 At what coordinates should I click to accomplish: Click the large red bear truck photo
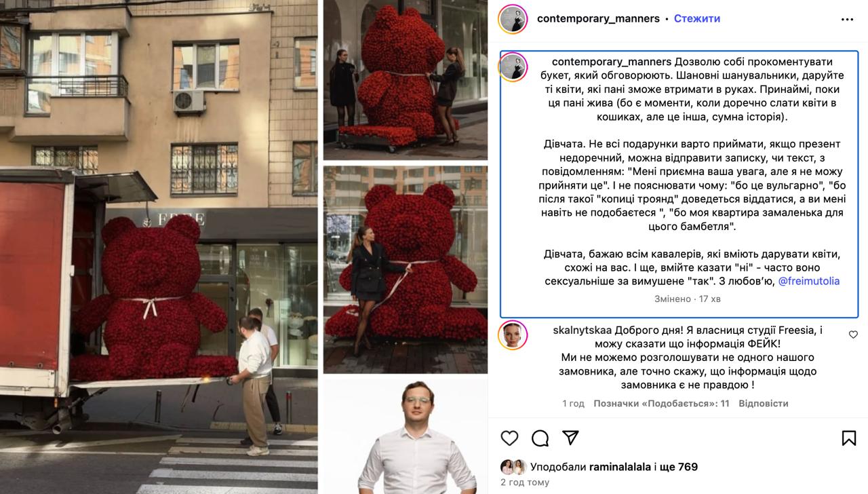click(159, 247)
